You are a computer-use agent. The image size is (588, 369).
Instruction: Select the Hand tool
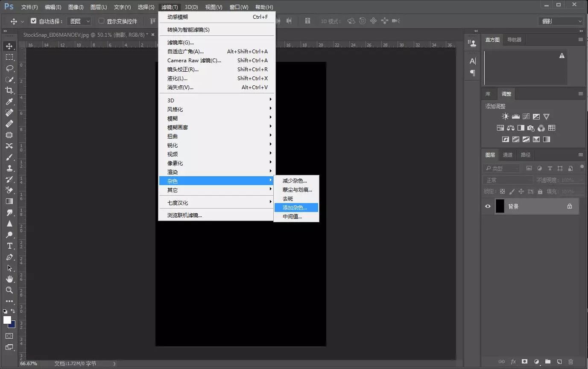9,279
